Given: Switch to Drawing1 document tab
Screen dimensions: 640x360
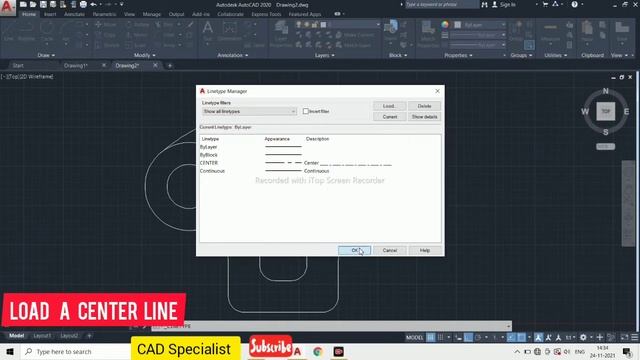Looking at the screenshot, I should 76,65.
